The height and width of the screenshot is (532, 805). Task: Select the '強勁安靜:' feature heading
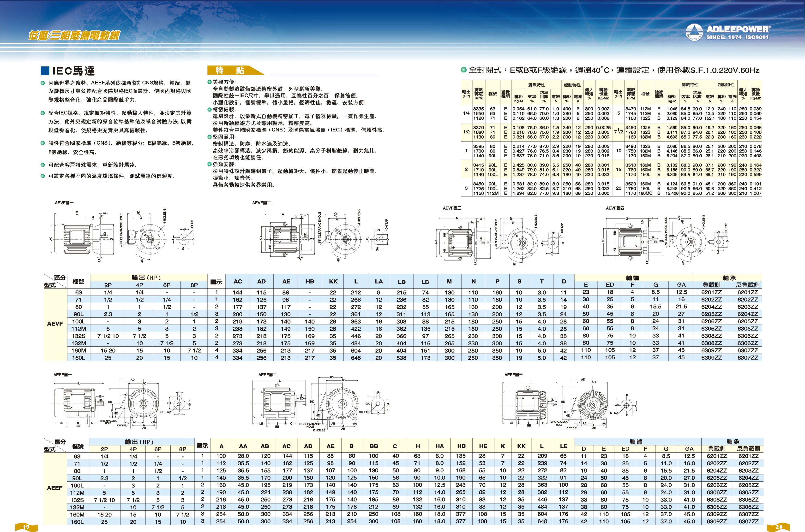224,164
